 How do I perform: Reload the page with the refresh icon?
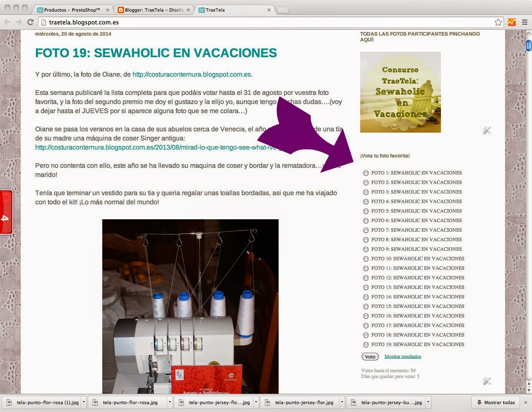[x=30, y=22]
